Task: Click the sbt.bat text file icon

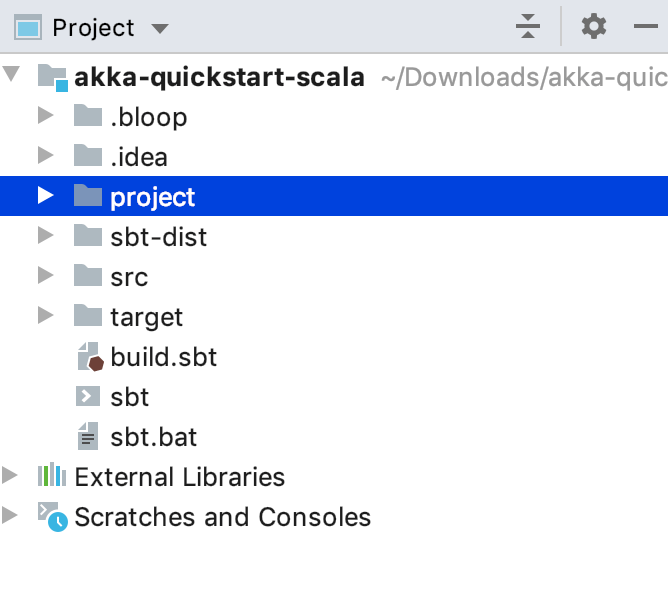Action: 88,436
